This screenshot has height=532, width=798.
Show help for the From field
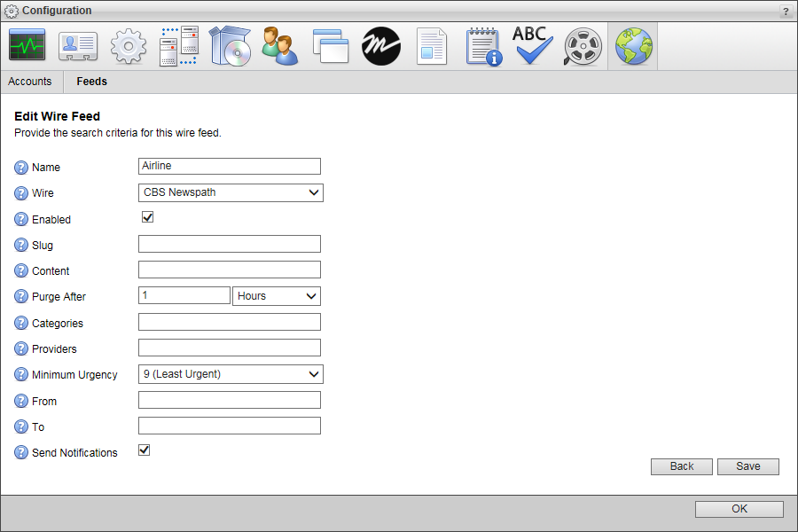pyautogui.click(x=21, y=401)
